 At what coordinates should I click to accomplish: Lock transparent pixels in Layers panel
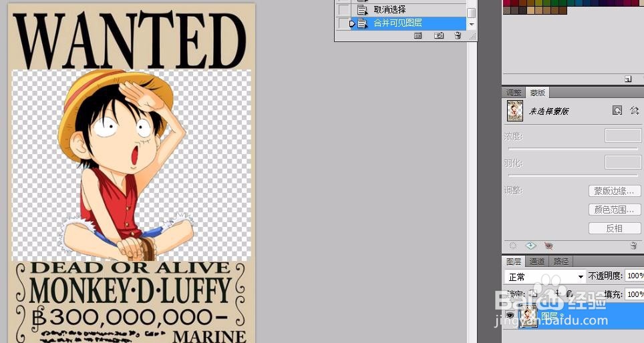point(533,294)
